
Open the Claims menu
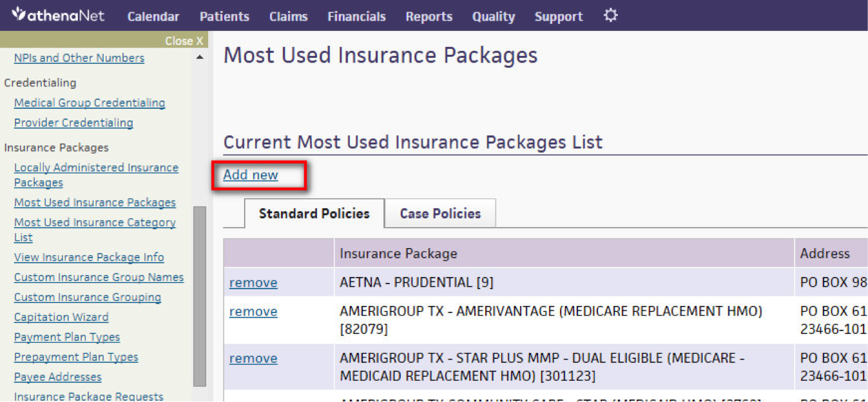[288, 17]
